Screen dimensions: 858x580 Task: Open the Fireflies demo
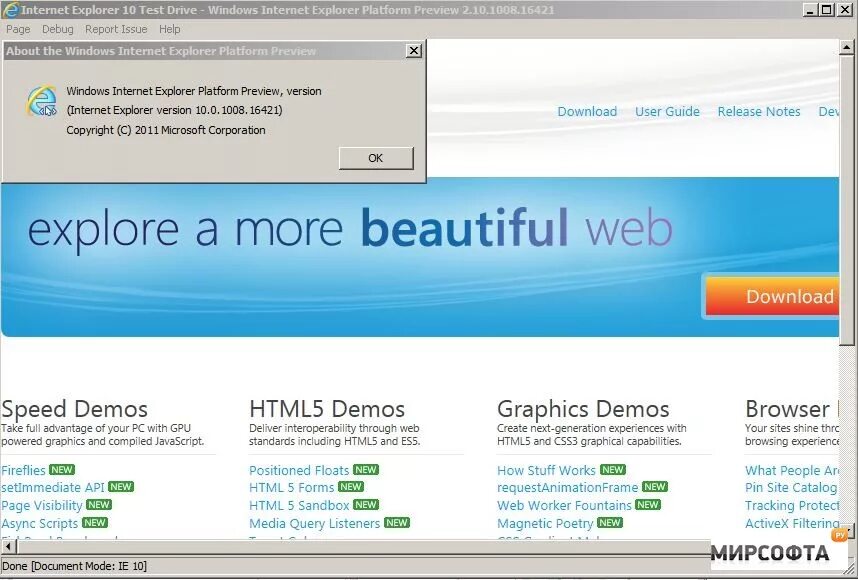tap(24, 471)
